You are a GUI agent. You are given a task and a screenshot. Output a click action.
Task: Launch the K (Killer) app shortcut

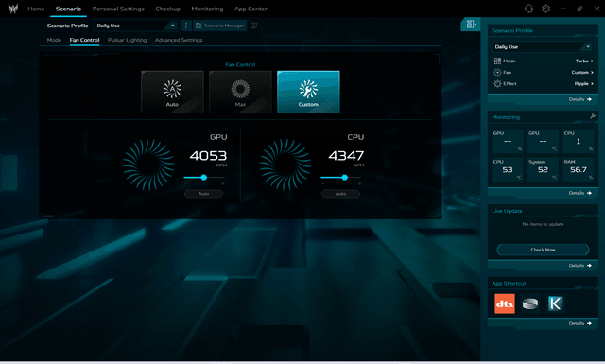click(555, 303)
